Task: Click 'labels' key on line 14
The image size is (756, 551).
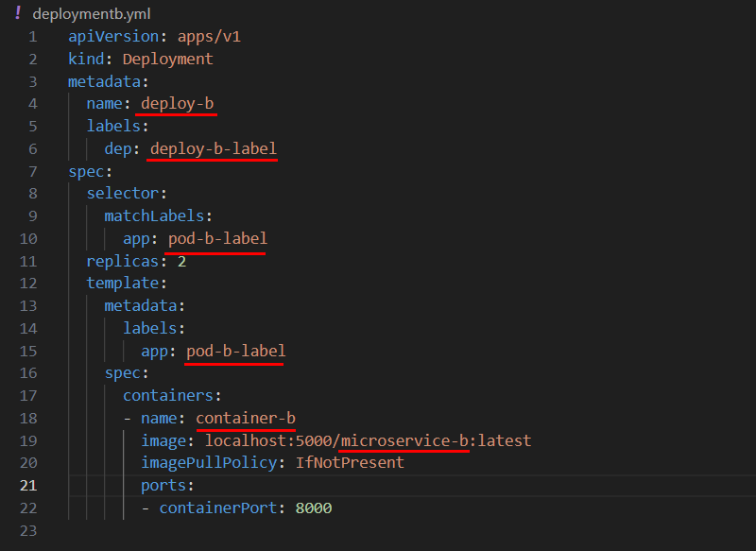Action: pos(150,328)
